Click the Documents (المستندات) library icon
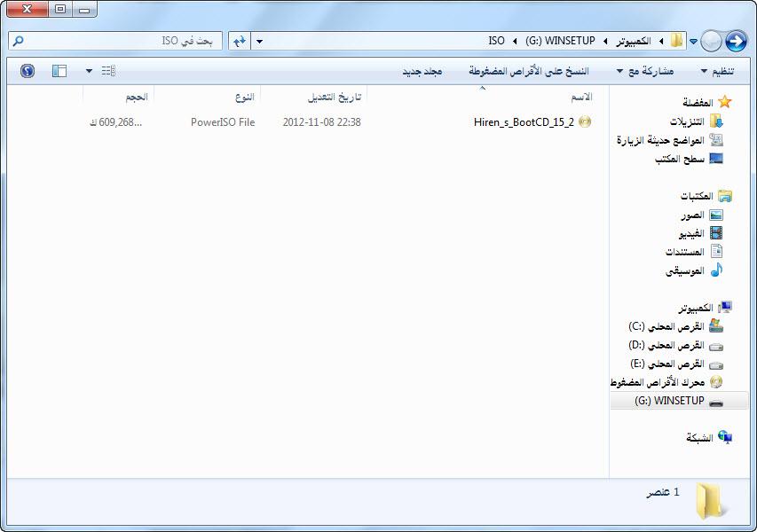Viewport: 757px width, 532px height. coord(716,251)
